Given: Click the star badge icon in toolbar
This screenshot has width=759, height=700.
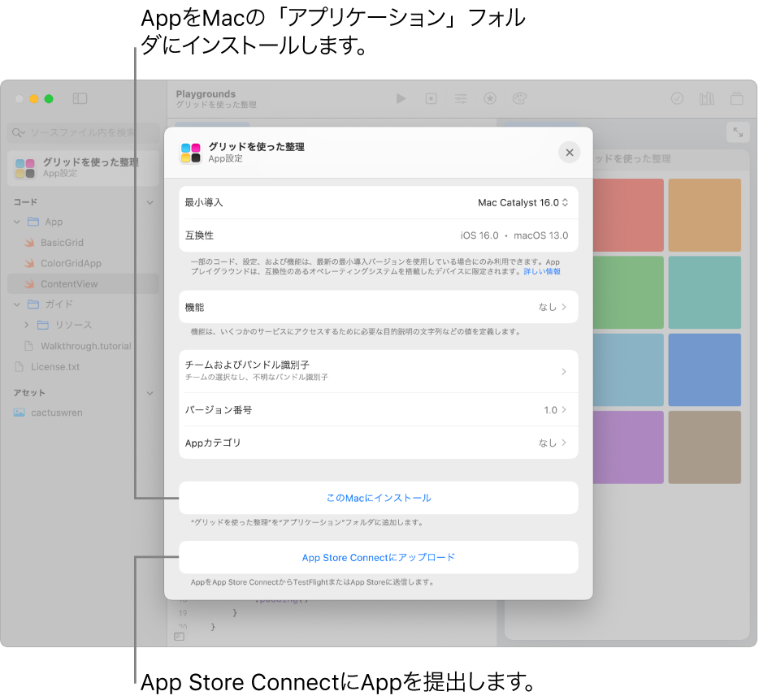Looking at the screenshot, I should 490,99.
